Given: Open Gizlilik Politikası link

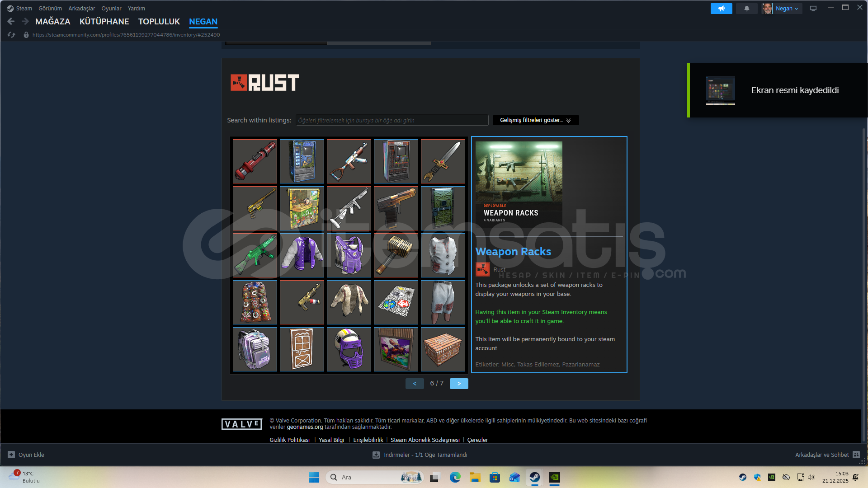Looking at the screenshot, I should [289, 440].
